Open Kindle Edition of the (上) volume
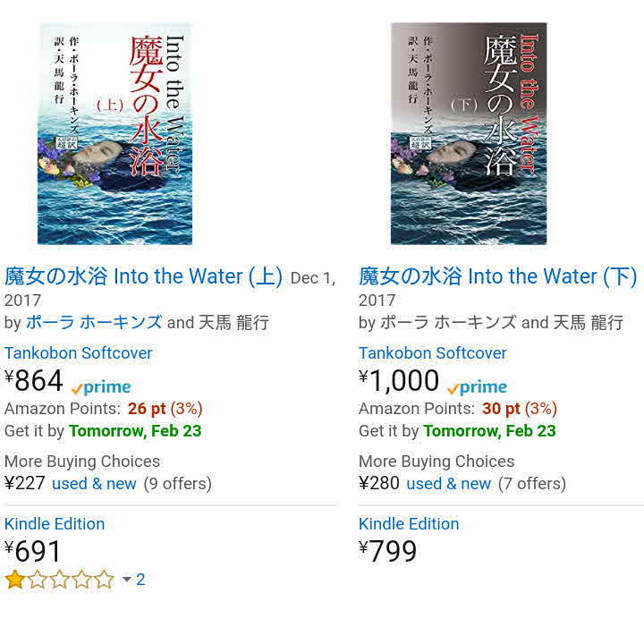This screenshot has height=644, width=644. (55, 524)
